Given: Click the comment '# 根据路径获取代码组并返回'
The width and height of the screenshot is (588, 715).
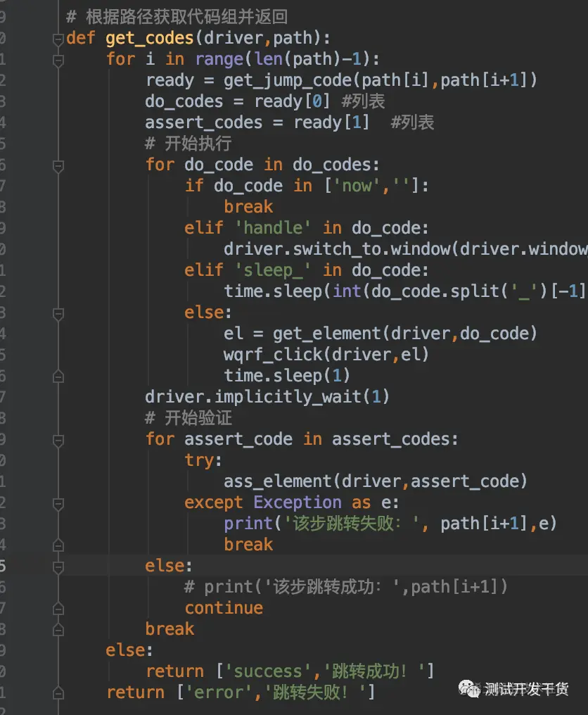Looking at the screenshot, I should [177, 17].
